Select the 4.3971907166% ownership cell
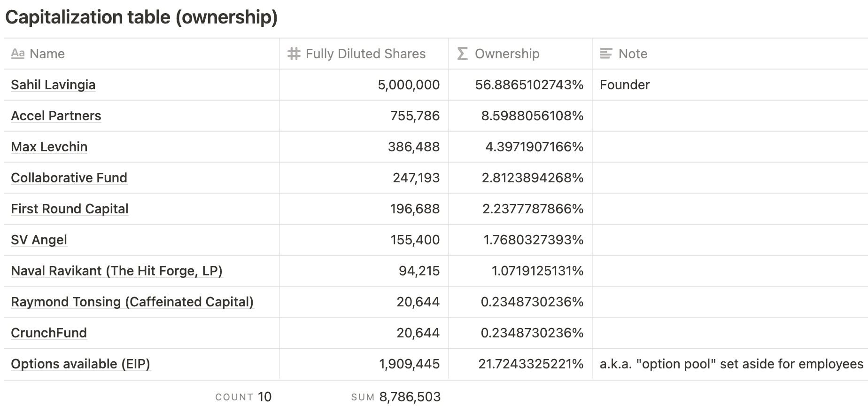Screen dimensions: 868x406 pos(520,147)
